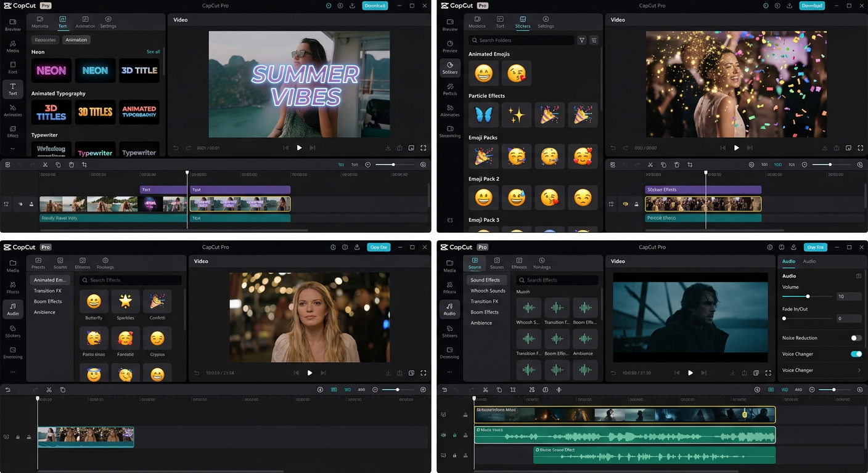
Task: Click the Audio music note sidebar icon in the noise reduction window
Action: click(x=449, y=309)
